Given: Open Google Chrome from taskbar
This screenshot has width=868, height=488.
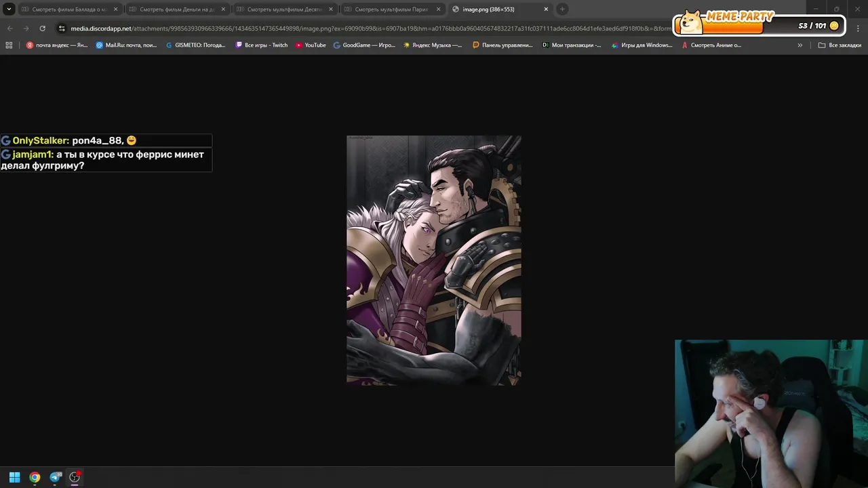Looking at the screenshot, I should 35,477.
